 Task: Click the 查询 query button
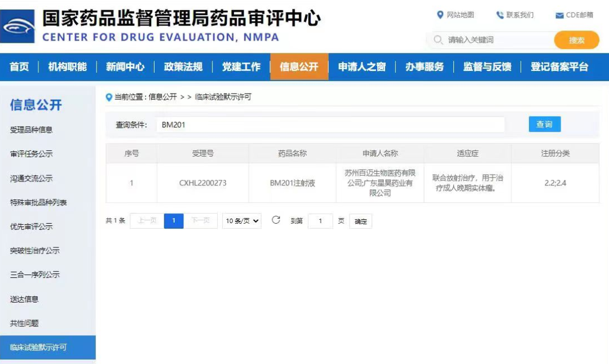(x=544, y=124)
